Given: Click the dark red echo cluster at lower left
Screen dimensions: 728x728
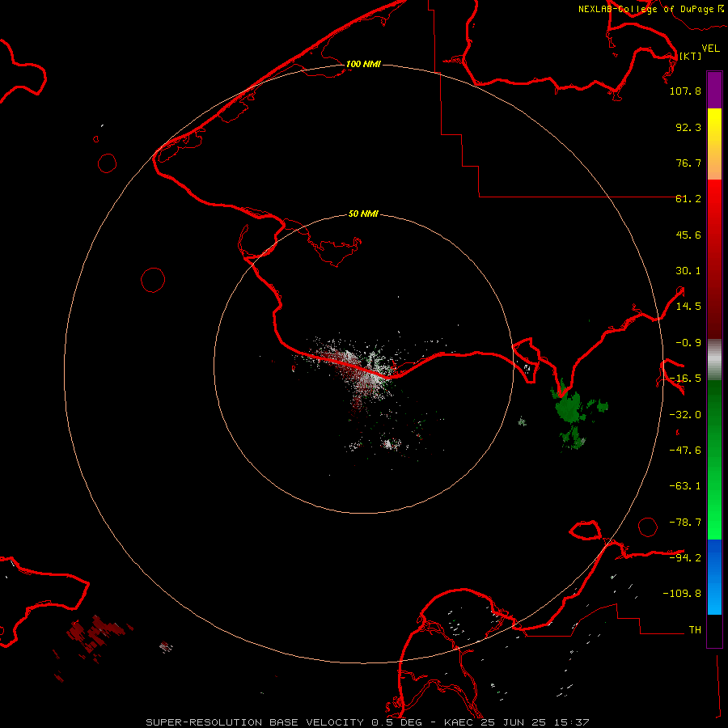Looking at the screenshot, I should pos(95,633).
